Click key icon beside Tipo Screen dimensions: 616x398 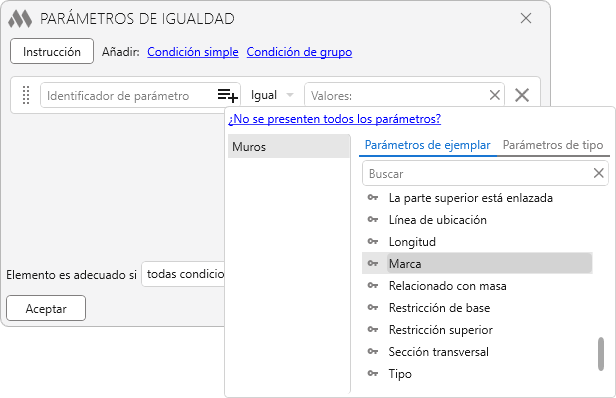point(372,373)
